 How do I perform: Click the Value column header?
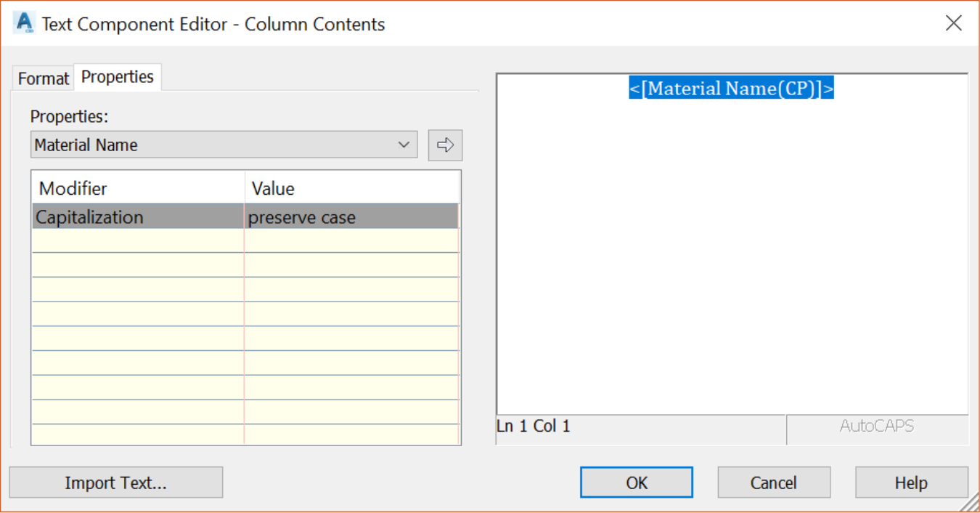352,188
